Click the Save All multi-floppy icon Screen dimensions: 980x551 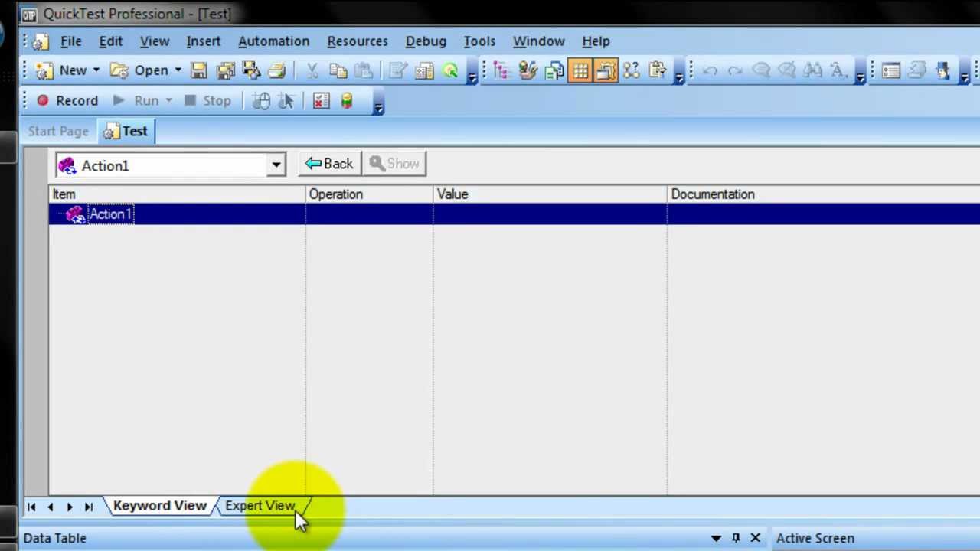225,70
